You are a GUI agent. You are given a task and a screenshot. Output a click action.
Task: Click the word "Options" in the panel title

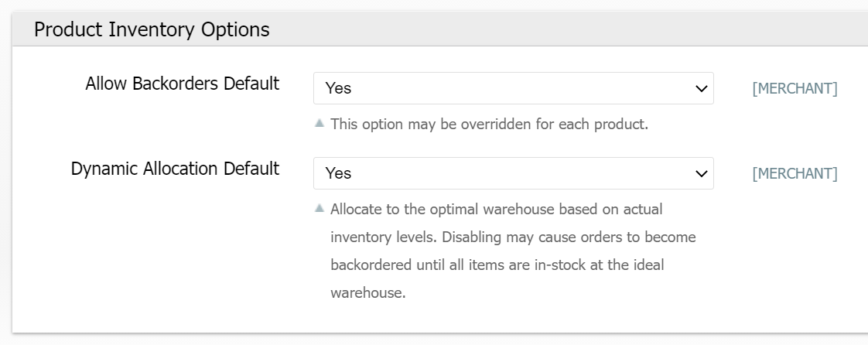[x=233, y=30]
